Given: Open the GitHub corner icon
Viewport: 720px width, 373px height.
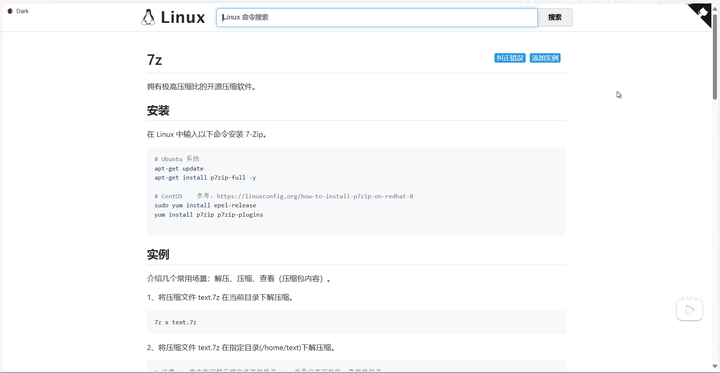Looking at the screenshot, I should tap(701, 15).
